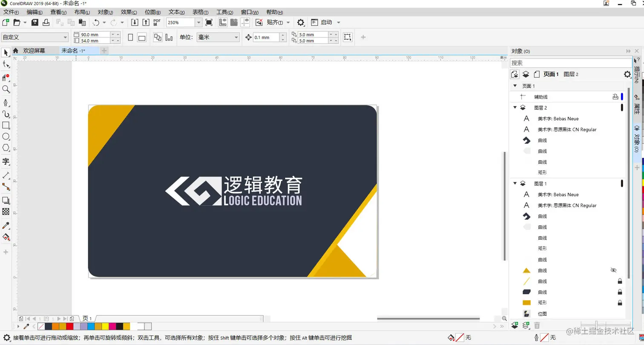
Task: Click the orange swatch in document palette
Action: pyautogui.click(x=55, y=327)
